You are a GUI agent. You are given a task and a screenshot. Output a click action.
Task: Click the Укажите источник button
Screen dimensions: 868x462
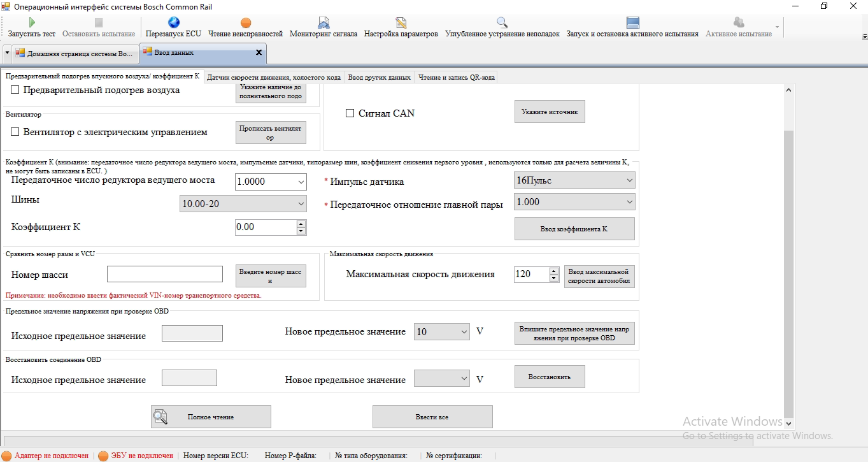pos(550,112)
